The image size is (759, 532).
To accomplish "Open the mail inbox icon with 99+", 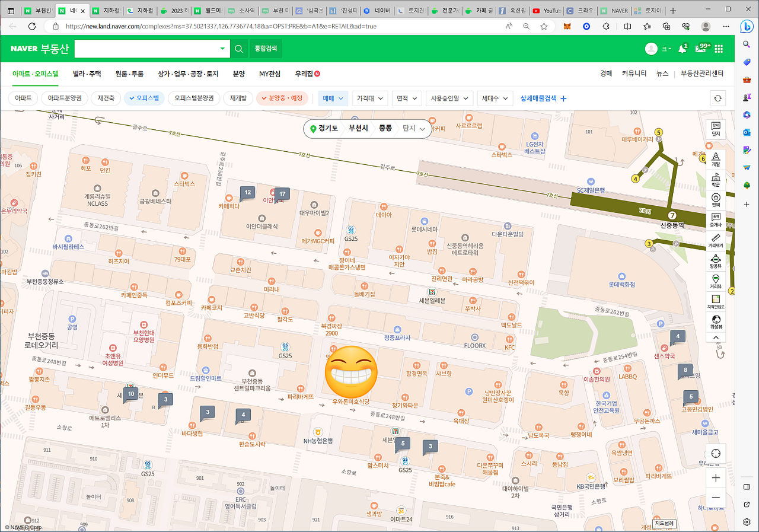I will click(702, 49).
